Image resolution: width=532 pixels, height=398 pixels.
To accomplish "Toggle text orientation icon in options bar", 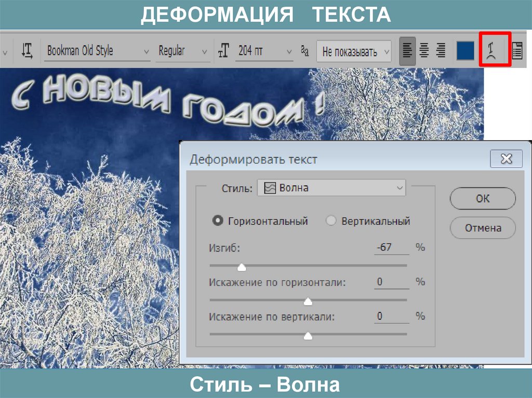I will (27, 51).
